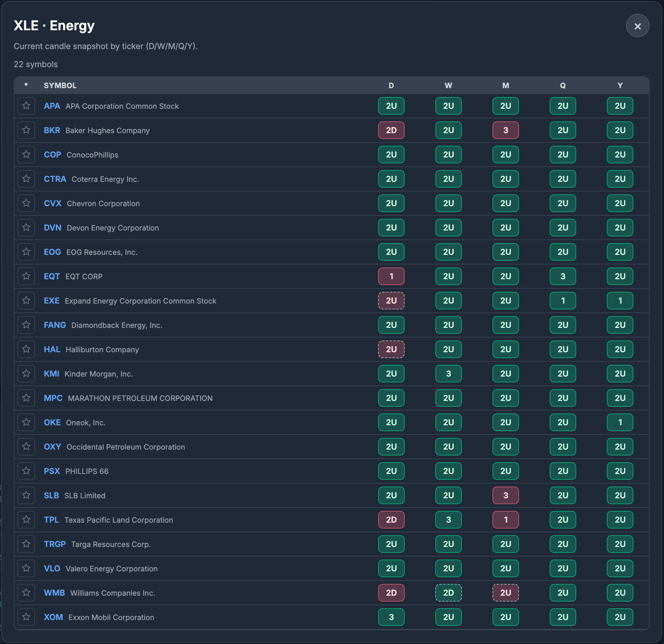Select SLB's monthly 3 badge

point(505,495)
